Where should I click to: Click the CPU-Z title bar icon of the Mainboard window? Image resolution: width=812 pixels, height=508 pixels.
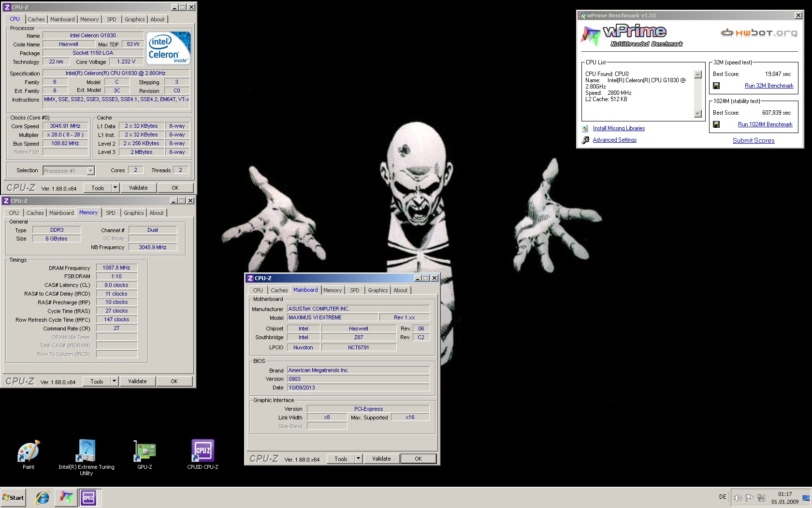click(x=250, y=278)
